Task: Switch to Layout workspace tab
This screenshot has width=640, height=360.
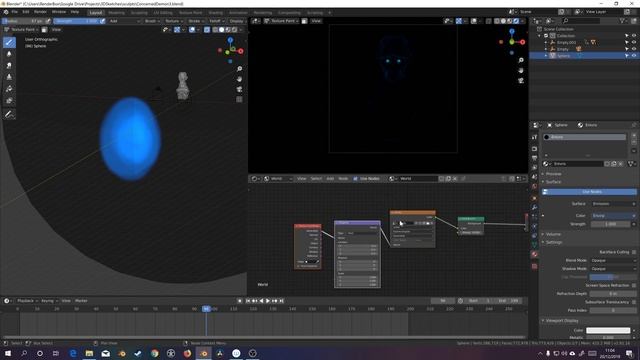Action: click(96, 13)
